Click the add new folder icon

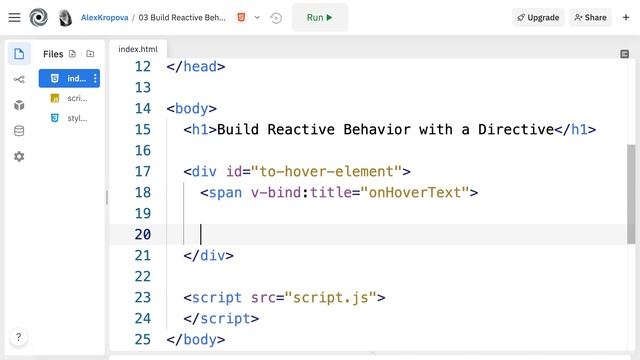pyautogui.click(x=90, y=53)
